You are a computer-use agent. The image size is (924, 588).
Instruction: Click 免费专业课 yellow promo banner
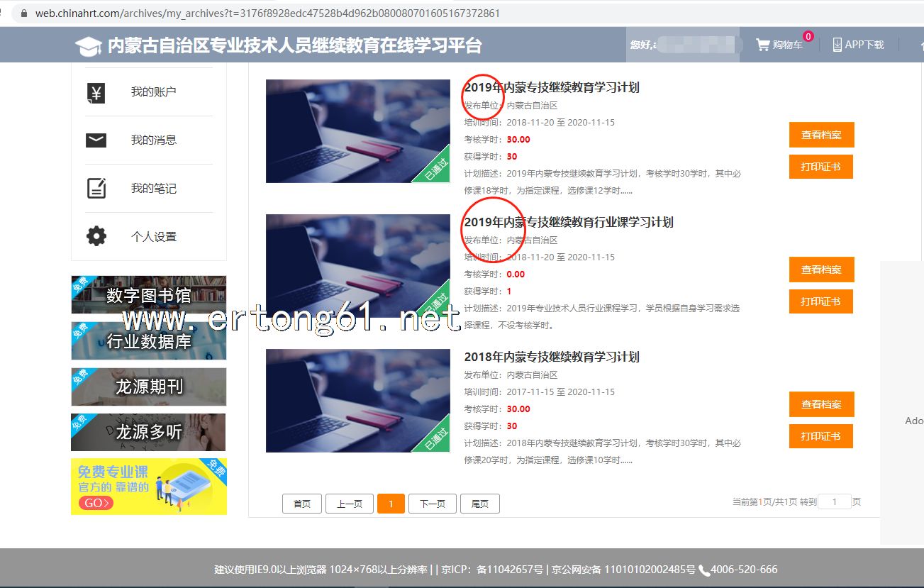[149, 487]
